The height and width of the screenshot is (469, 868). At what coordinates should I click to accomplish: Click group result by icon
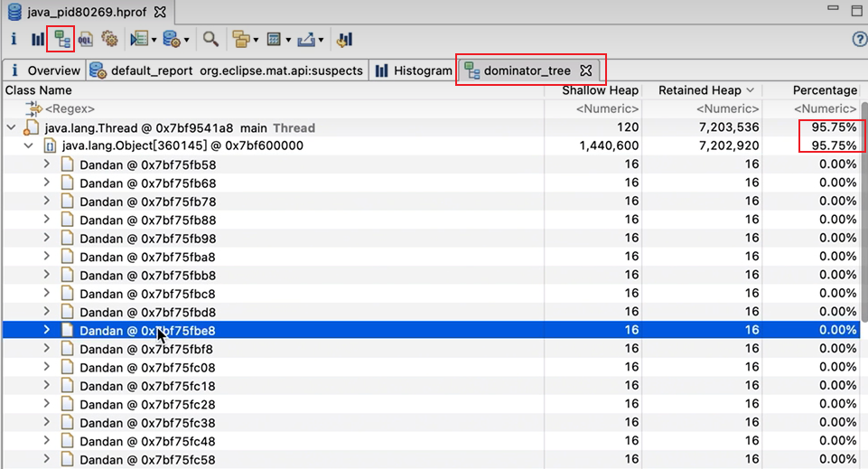click(x=241, y=40)
